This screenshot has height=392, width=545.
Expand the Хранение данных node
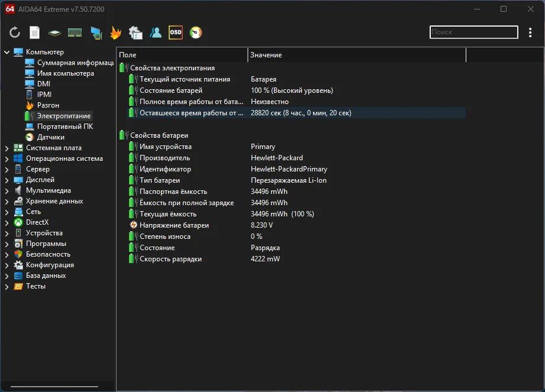7,202
